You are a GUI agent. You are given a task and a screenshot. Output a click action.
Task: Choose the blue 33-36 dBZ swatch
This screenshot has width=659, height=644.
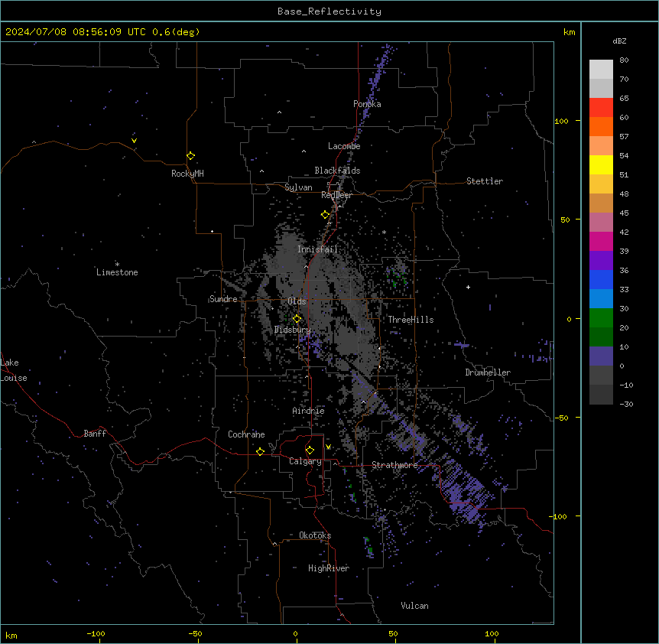pos(601,279)
